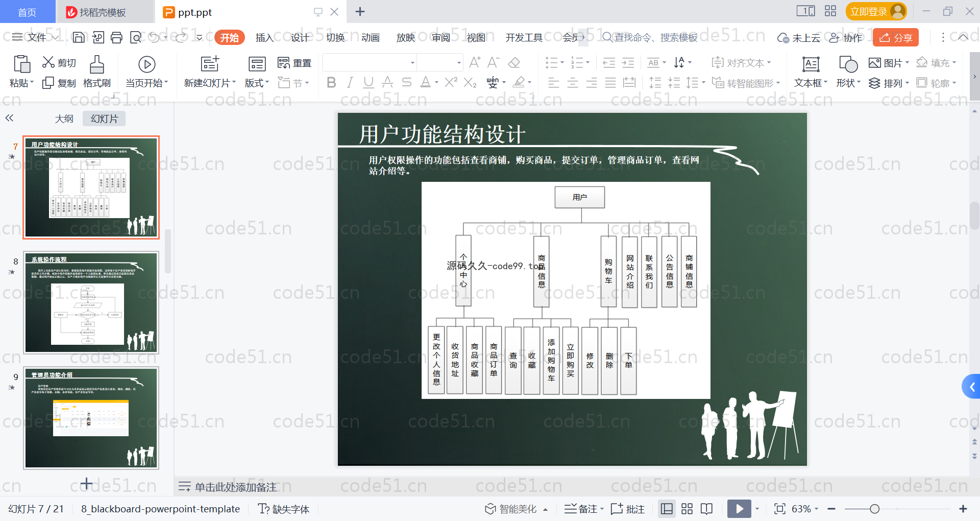Image resolution: width=980 pixels, height=521 pixels.
Task: Switch to the Home document tab
Action: pos(27,12)
